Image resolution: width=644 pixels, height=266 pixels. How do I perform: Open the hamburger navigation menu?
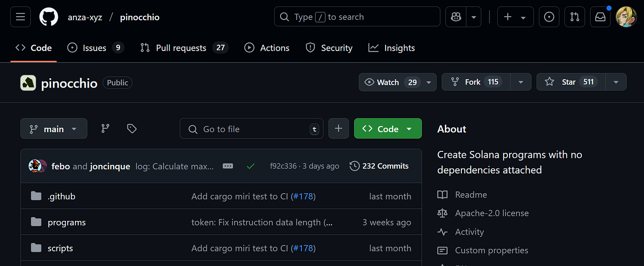point(20,17)
